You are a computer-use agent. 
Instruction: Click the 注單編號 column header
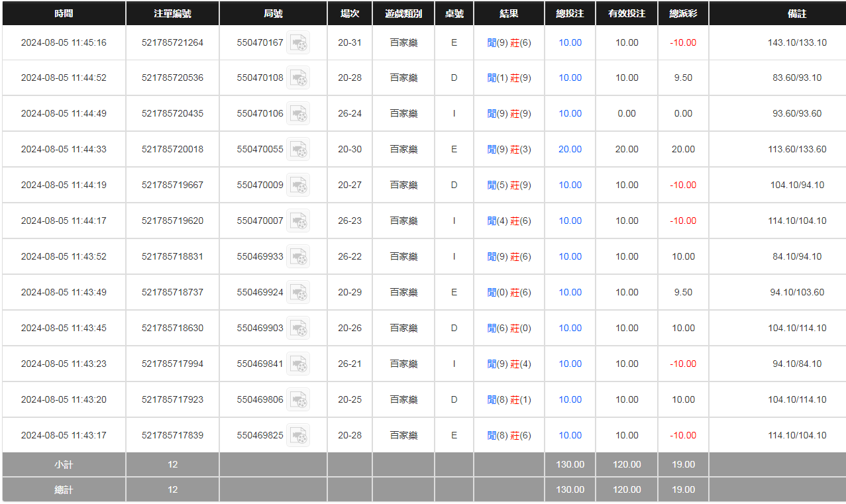(172, 13)
